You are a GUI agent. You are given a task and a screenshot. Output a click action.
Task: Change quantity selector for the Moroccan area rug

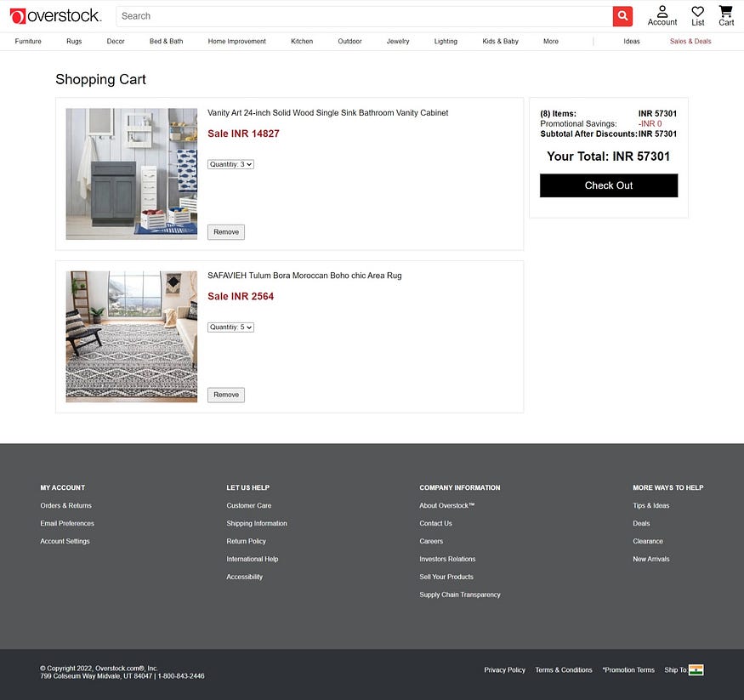230,327
